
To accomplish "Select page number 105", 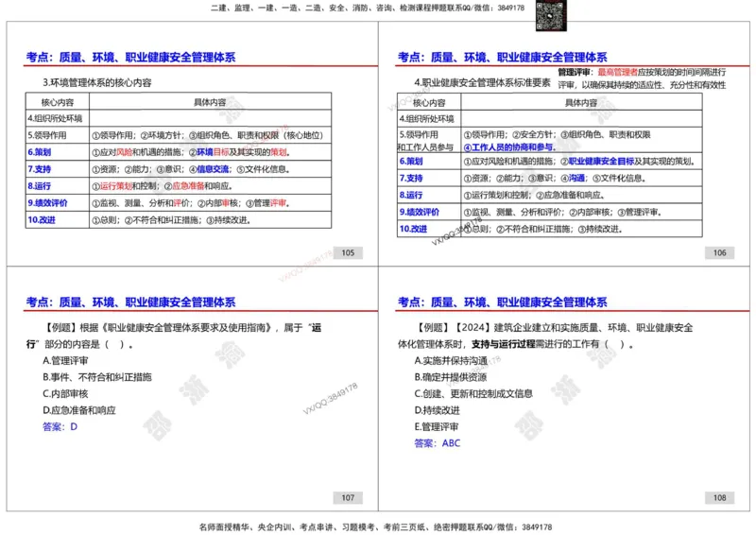I will click(348, 252).
